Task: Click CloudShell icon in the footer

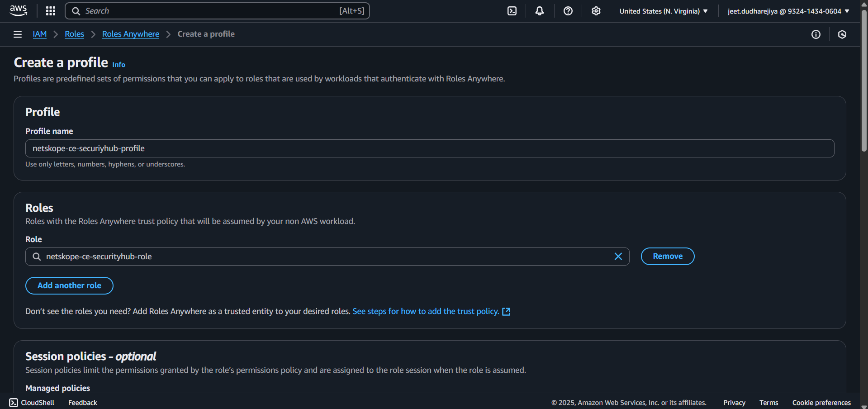Action: (14, 403)
